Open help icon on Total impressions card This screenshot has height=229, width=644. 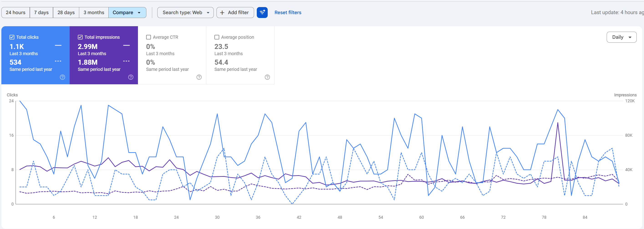pyautogui.click(x=131, y=77)
